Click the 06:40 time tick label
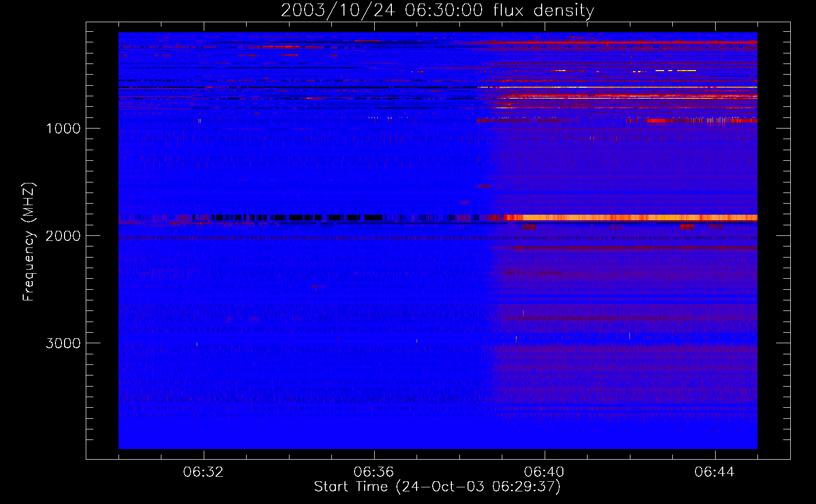The height and width of the screenshot is (504, 816). point(544,472)
